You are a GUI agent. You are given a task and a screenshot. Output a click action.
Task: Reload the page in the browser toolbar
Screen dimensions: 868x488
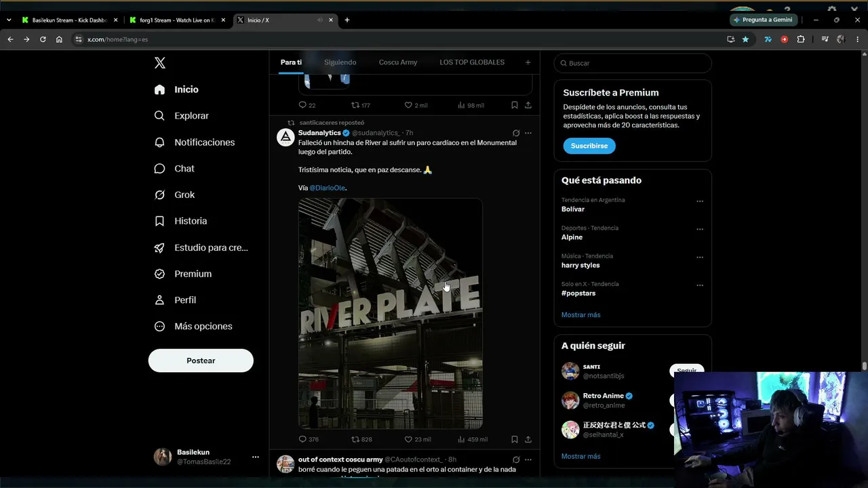tap(43, 39)
